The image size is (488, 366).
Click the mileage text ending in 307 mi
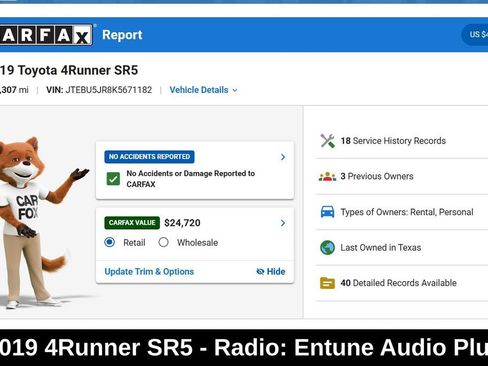click(14, 90)
